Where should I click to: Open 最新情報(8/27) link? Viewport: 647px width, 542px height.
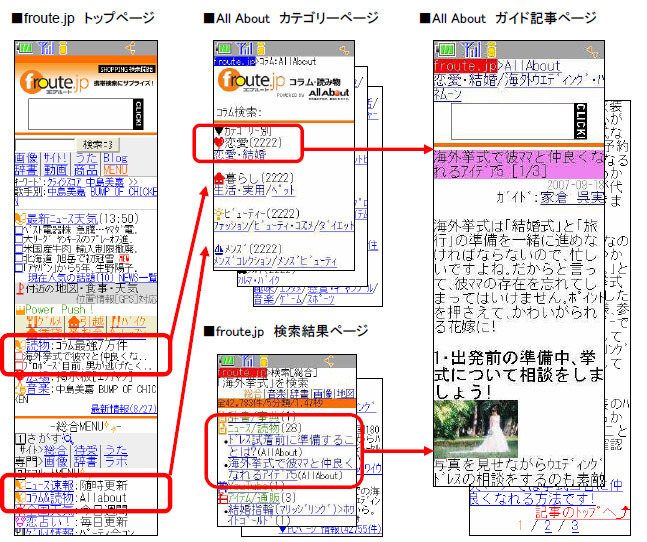point(123,409)
